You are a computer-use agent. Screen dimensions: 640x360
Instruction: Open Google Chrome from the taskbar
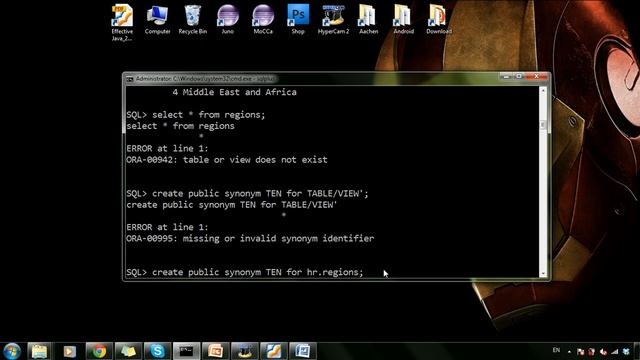(99, 351)
